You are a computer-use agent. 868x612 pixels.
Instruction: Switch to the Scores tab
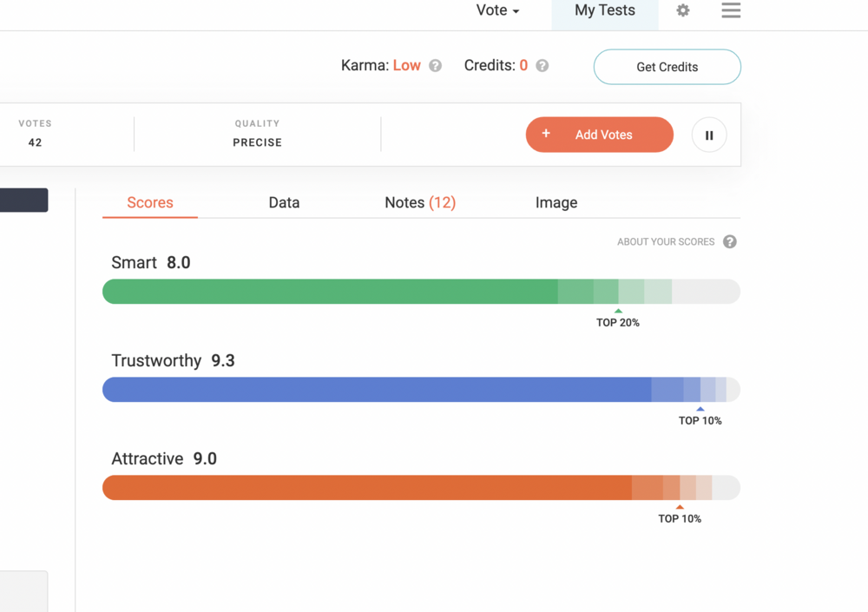[150, 203]
